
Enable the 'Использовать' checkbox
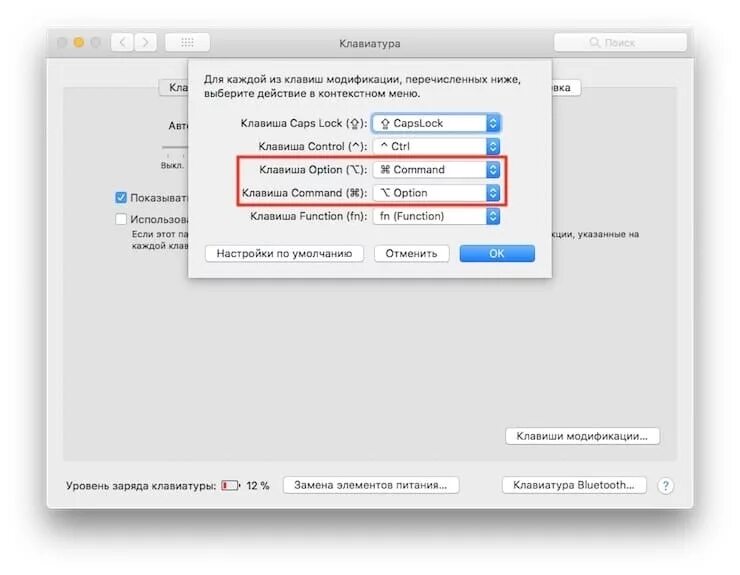(121, 219)
